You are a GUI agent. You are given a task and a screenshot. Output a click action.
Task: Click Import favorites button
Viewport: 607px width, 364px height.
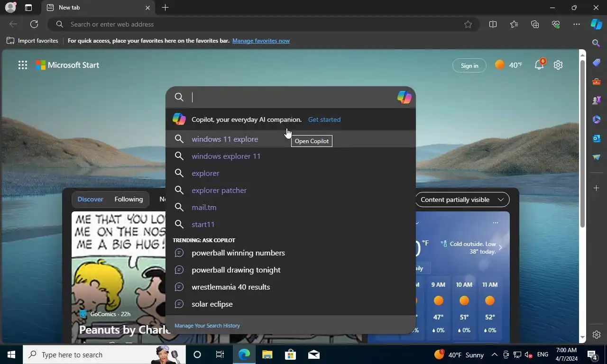pyautogui.click(x=32, y=41)
